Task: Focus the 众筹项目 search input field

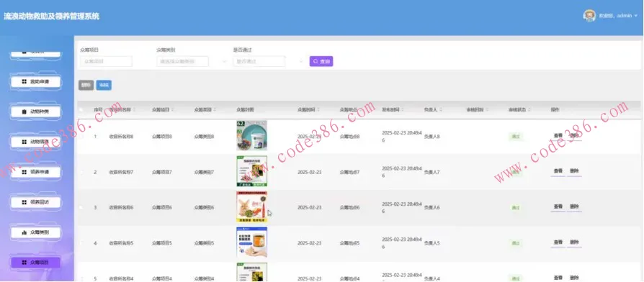Action: (106, 61)
